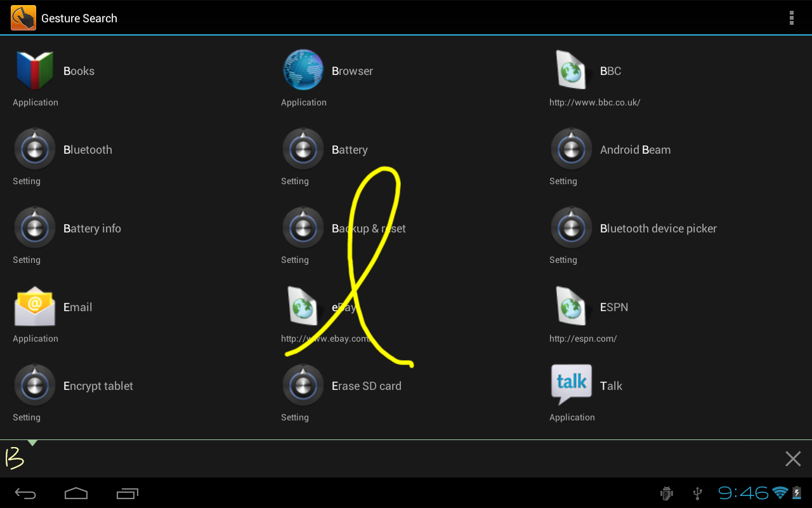Screen dimensions: 812x508
Task: Select the Backup & reset setting
Action: [x=369, y=228]
